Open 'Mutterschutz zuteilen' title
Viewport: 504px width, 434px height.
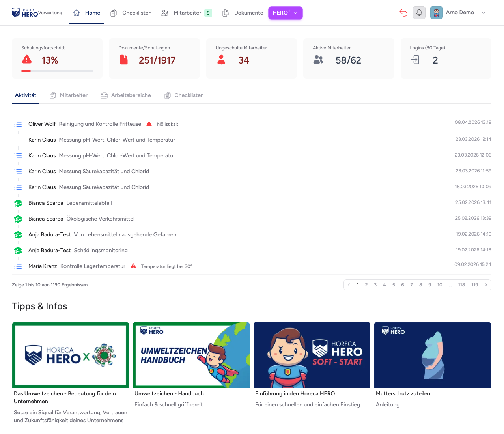pyautogui.click(x=403, y=393)
